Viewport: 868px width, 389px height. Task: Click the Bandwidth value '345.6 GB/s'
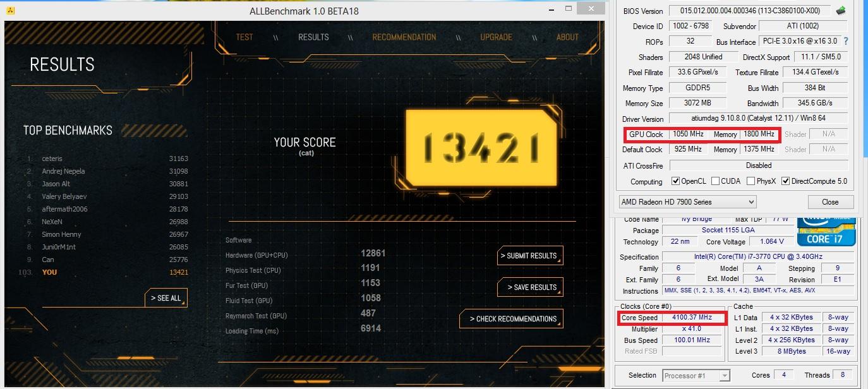point(816,103)
